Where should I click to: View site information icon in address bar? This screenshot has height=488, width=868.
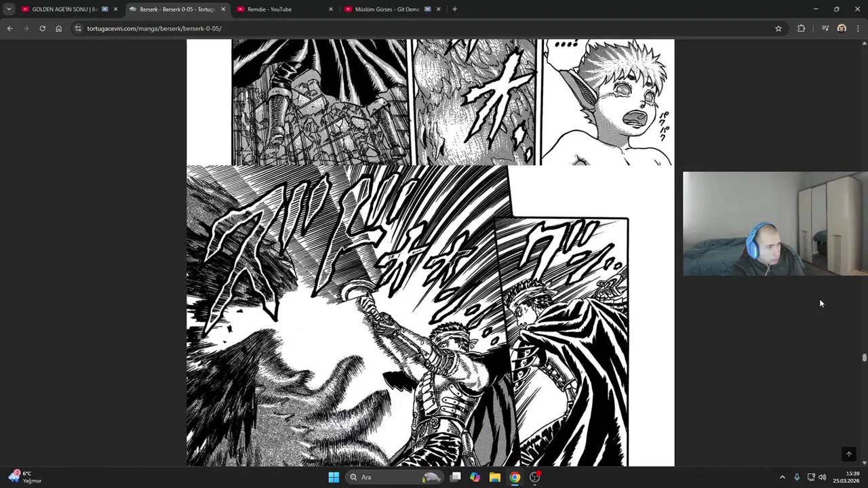coord(78,28)
